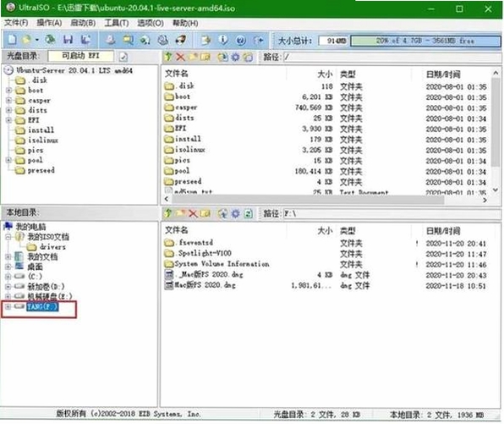
Task: Expand the EFI folder tree node
Action: click(x=9, y=120)
